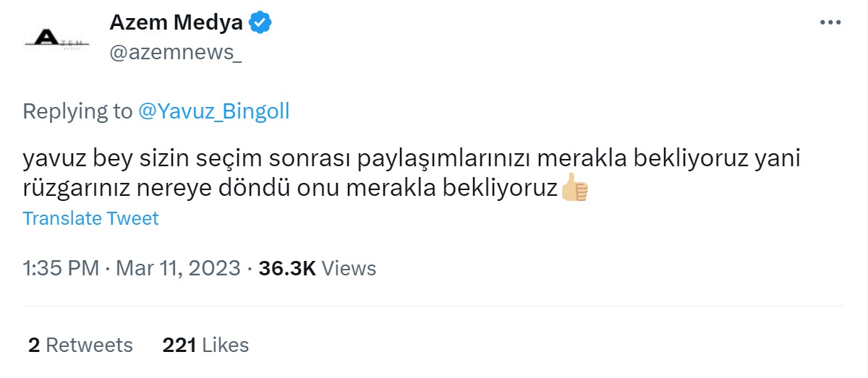Click the thumbs-up emoji in the tweet
The image size is (868, 378).
[x=575, y=187]
